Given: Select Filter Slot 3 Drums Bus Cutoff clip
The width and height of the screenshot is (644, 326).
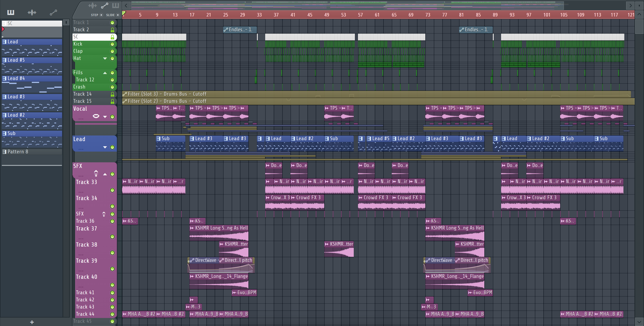Looking at the screenshot, I should click(x=376, y=94).
